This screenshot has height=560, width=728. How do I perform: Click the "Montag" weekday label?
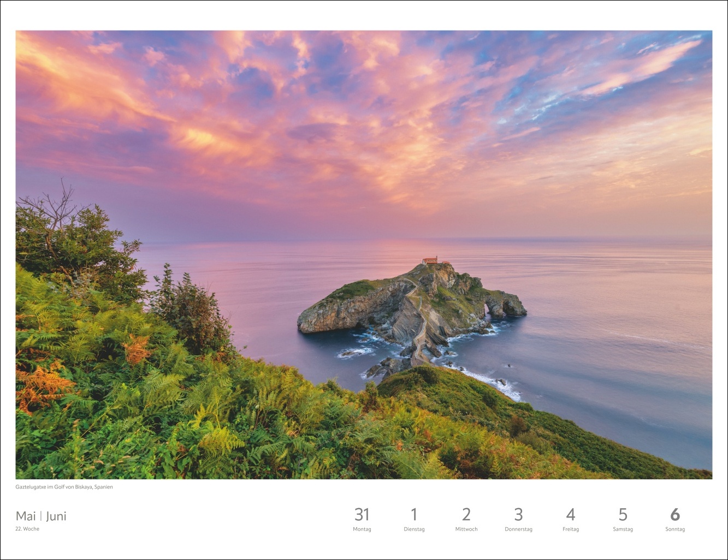tap(362, 529)
